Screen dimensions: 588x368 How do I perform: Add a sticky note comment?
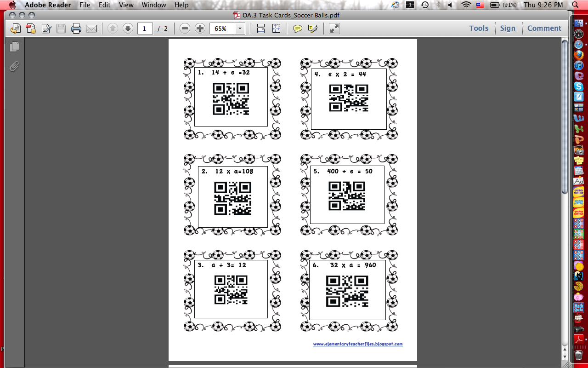tap(298, 28)
